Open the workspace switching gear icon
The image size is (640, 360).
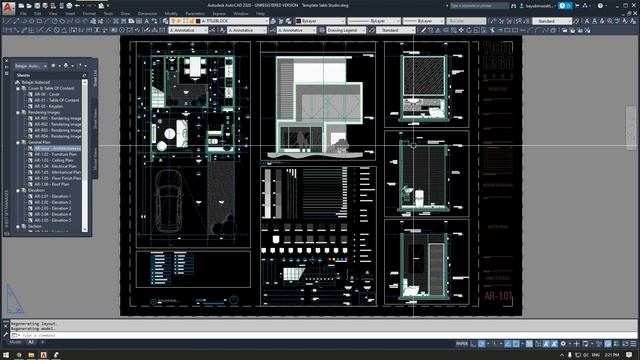(x=563, y=344)
